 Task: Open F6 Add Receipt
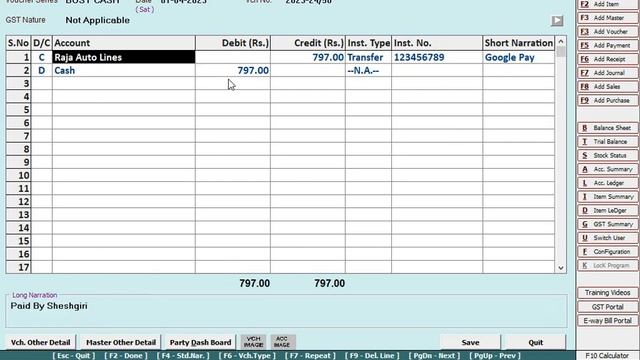pos(608,59)
